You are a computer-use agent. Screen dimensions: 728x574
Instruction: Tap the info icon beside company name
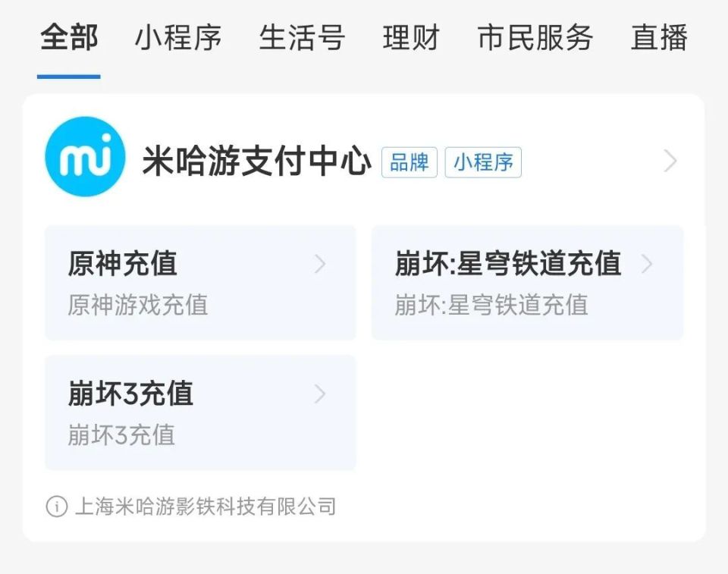coord(57,507)
